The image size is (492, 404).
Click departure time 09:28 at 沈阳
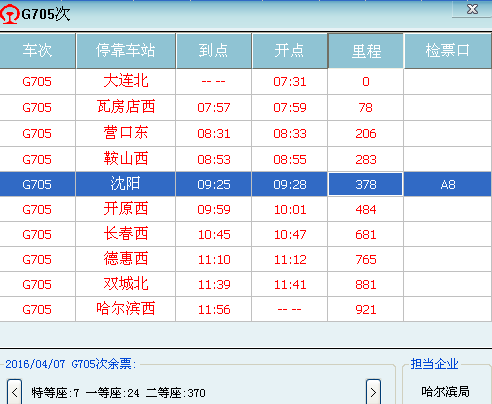coord(290,184)
